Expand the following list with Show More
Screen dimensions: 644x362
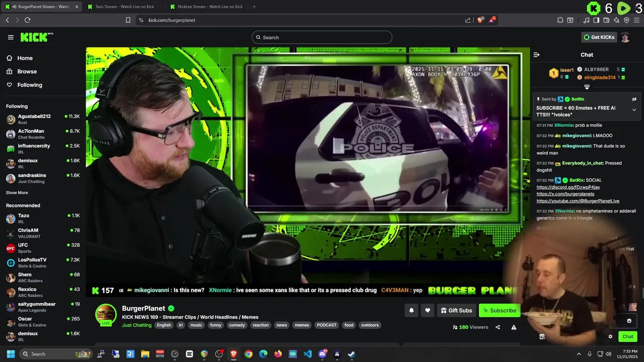click(17, 193)
